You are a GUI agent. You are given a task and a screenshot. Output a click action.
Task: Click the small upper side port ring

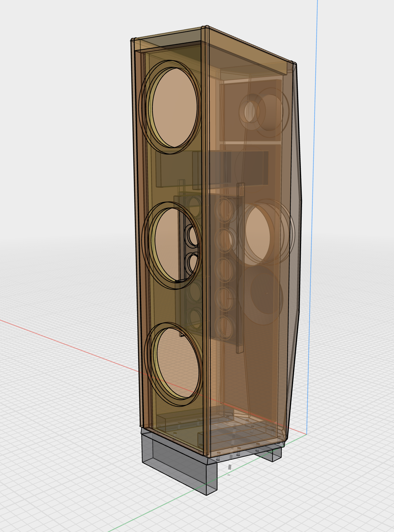[x=250, y=112]
